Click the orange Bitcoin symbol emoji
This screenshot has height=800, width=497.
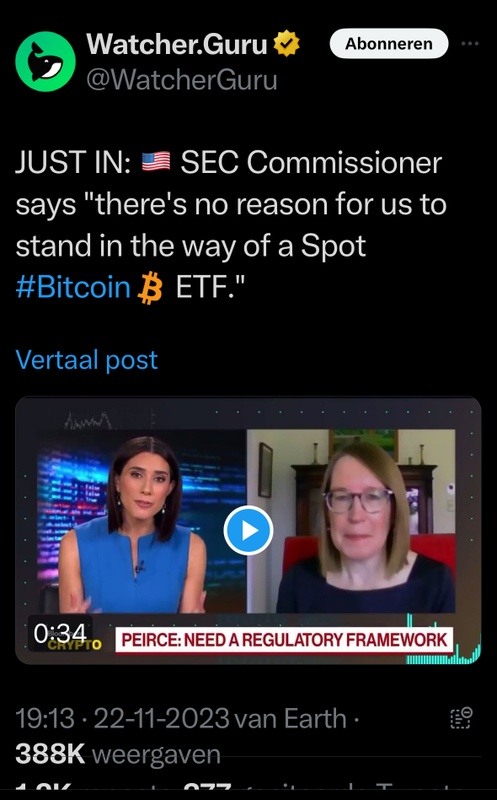click(150, 288)
